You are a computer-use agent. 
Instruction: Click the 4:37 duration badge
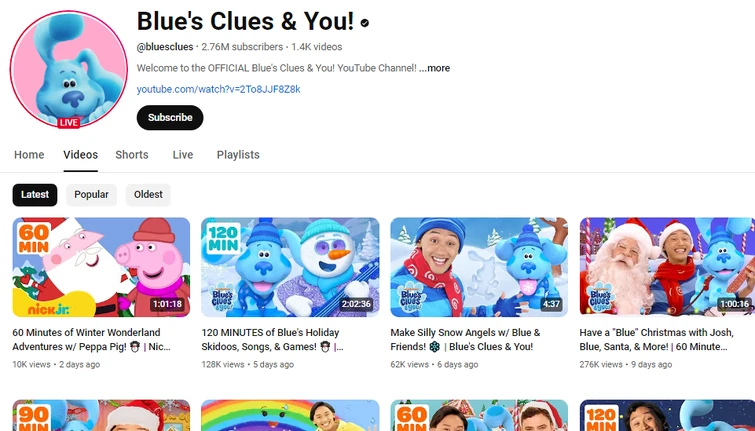click(x=551, y=304)
